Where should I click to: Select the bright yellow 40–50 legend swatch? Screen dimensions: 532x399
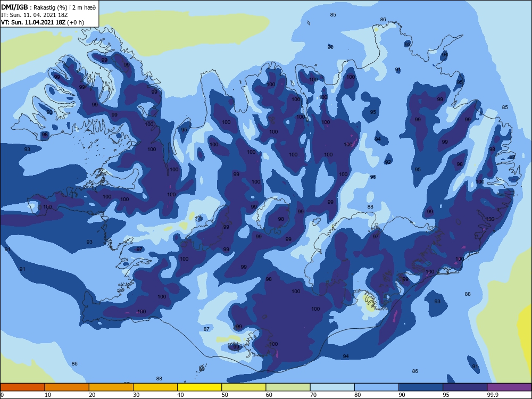point(199,387)
